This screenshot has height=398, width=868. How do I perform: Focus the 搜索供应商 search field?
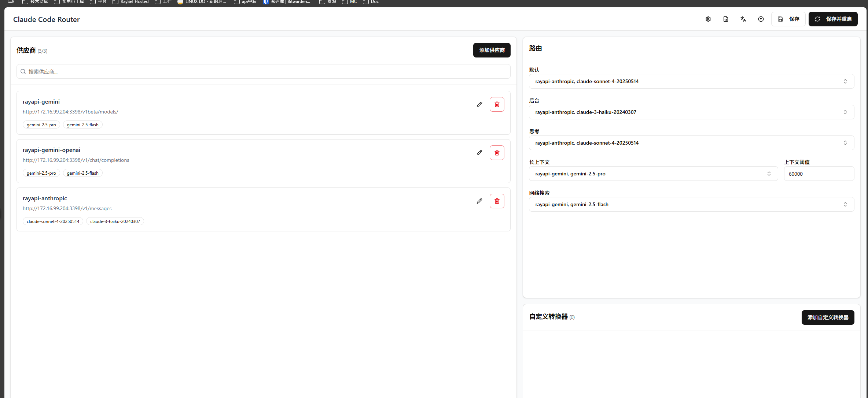point(263,71)
